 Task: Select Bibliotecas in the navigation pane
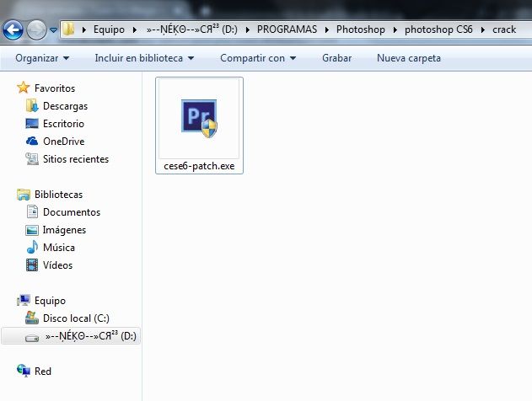(x=58, y=195)
